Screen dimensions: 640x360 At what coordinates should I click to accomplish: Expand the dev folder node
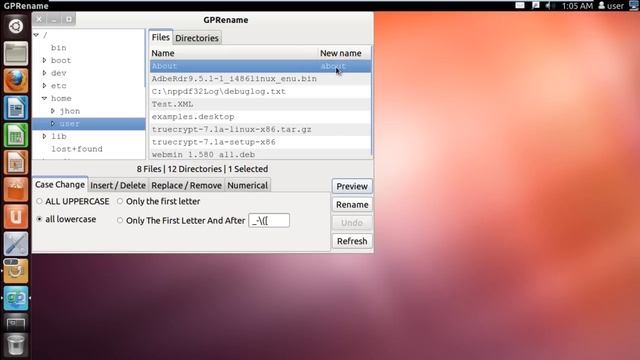tap(44, 73)
